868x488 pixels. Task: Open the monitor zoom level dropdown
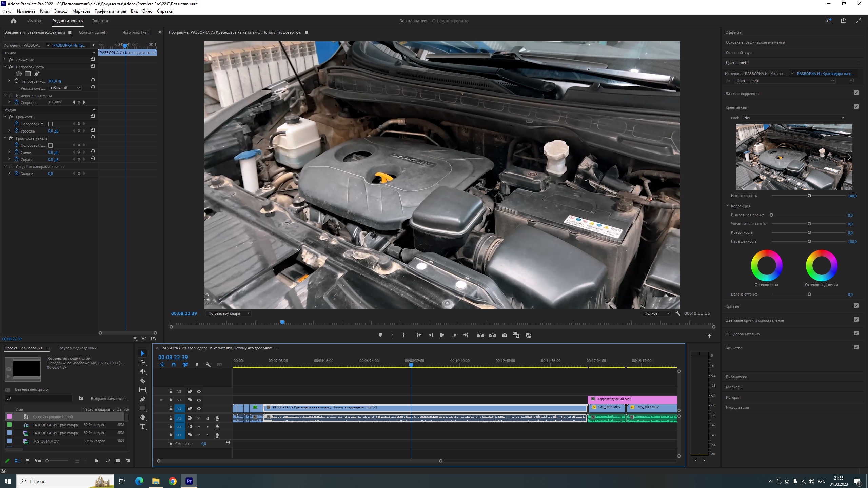pos(229,313)
